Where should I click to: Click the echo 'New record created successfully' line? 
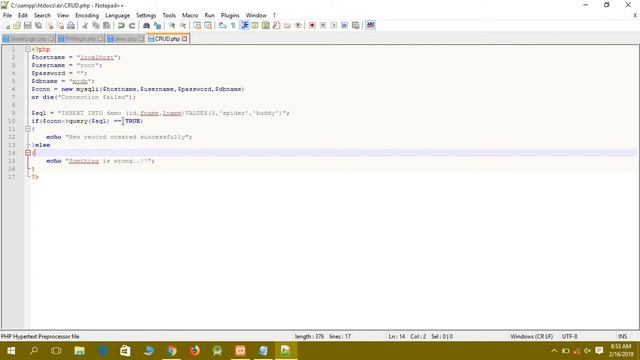click(119, 137)
